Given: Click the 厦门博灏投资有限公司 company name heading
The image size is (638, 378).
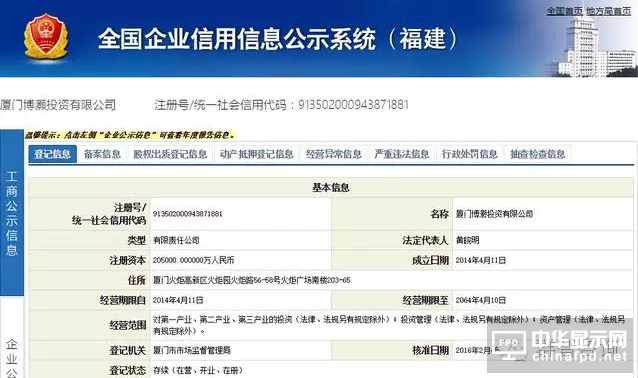Looking at the screenshot, I should [58, 105].
